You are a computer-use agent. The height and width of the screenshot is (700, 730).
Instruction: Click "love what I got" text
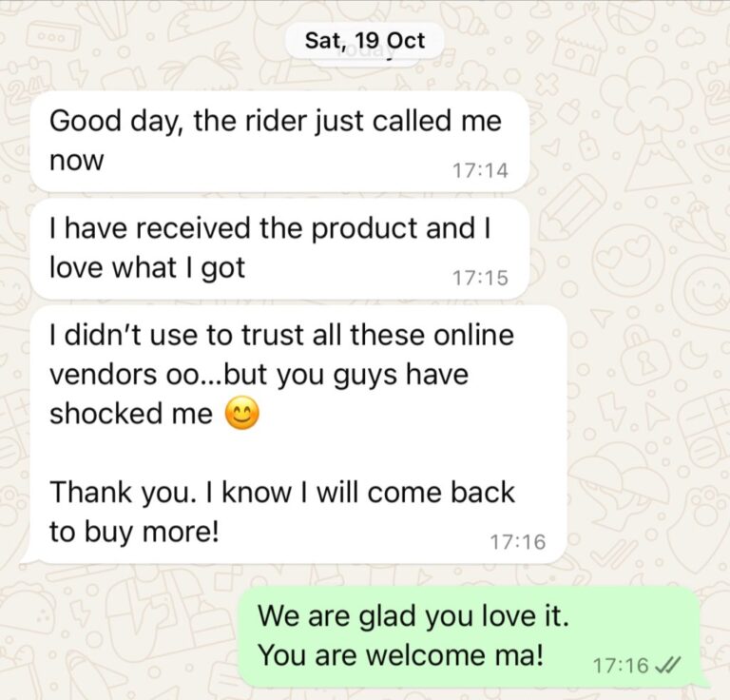(x=147, y=268)
